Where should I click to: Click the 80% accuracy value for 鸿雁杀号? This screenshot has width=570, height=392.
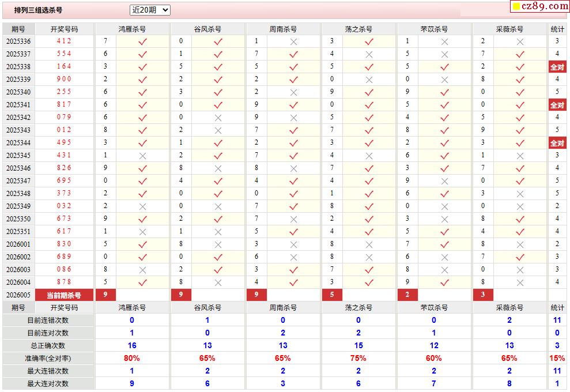click(132, 359)
